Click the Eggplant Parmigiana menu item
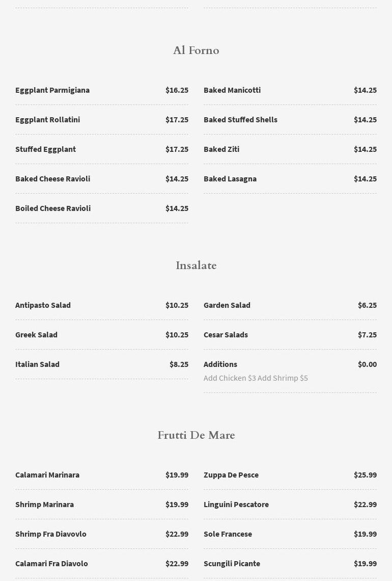The width and height of the screenshot is (392, 581). tap(52, 90)
